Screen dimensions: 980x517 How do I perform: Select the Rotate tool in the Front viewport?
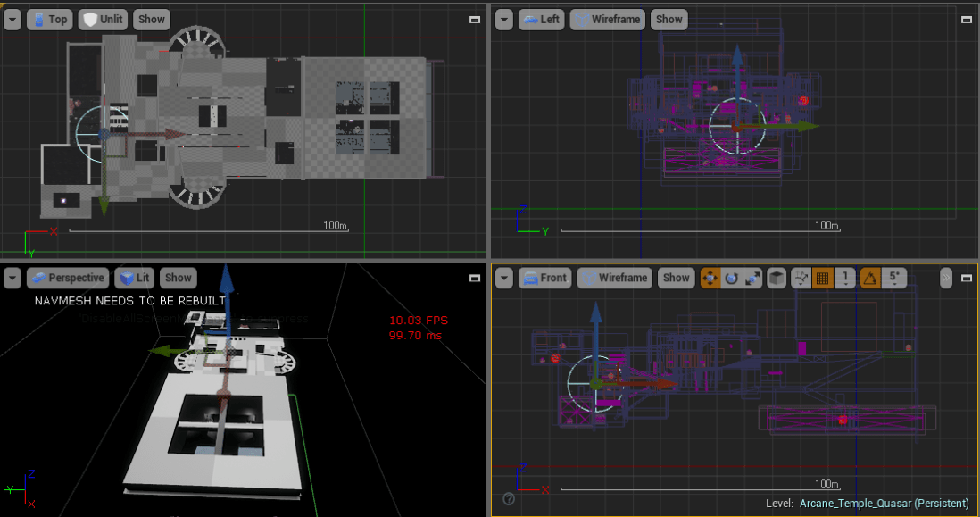pos(733,278)
